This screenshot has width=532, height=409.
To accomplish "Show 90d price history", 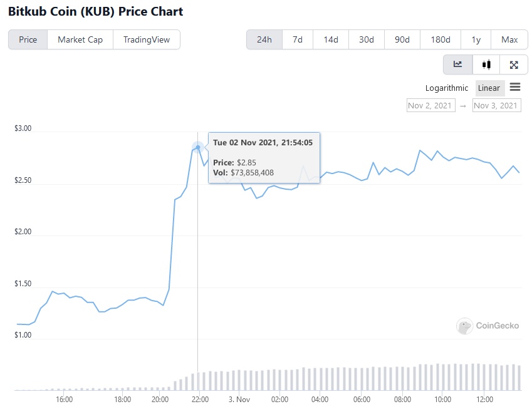I will (402, 39).
